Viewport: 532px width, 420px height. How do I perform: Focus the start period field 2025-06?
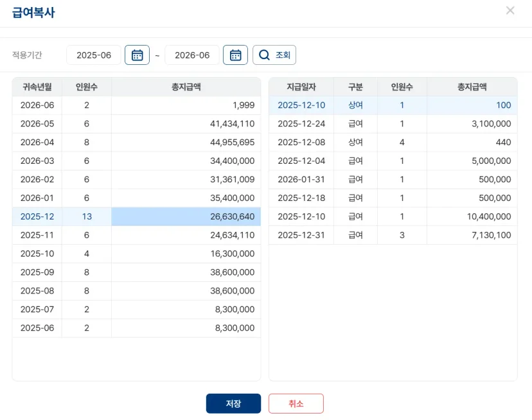tap(94, 55)
